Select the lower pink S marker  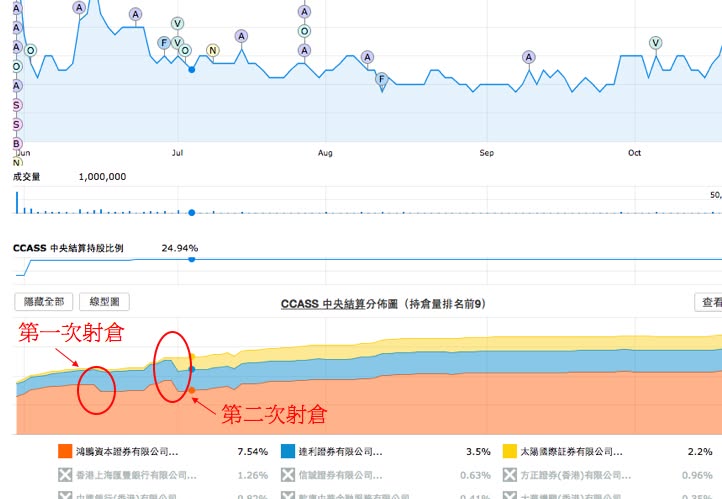17,124
